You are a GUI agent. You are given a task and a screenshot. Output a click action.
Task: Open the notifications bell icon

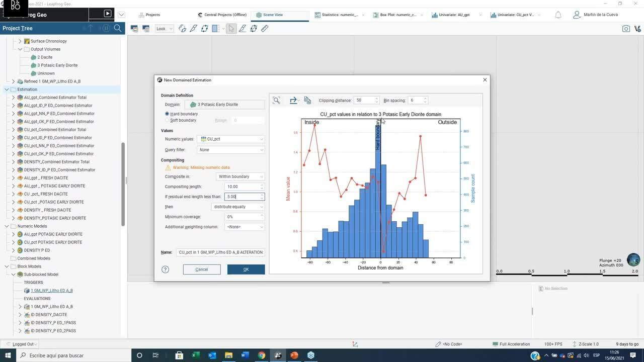pyautogui.click(x=558, y=15)
